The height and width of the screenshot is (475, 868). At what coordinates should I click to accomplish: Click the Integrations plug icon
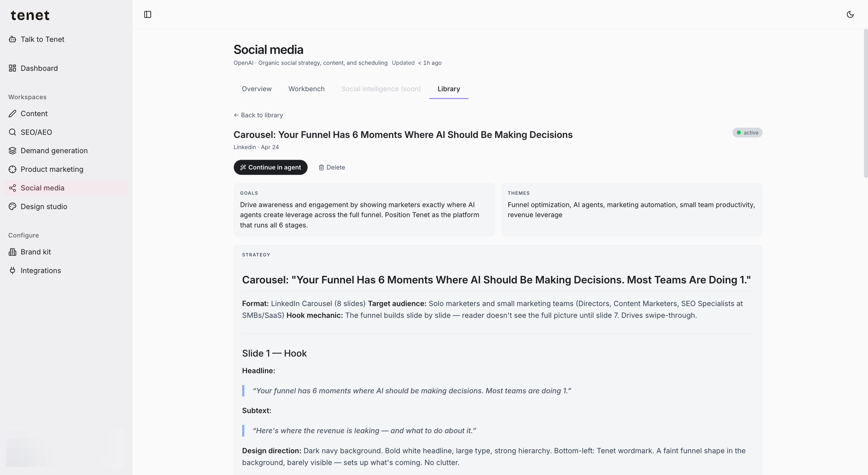coord(13,271)
